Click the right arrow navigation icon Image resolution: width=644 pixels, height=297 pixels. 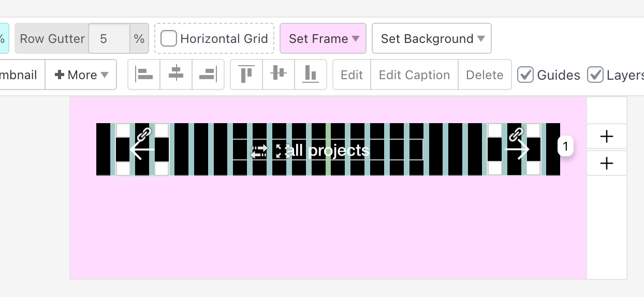click(x=517, y=150)
